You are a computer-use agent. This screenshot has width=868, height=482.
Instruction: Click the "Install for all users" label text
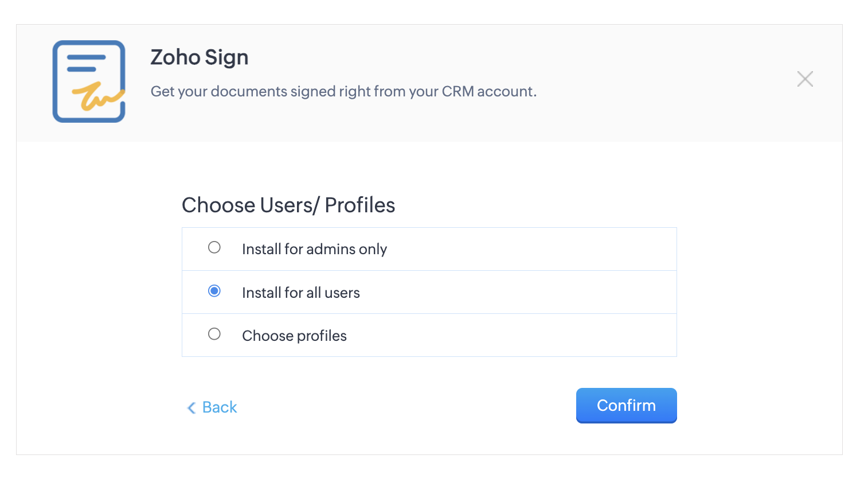[301, 293]
